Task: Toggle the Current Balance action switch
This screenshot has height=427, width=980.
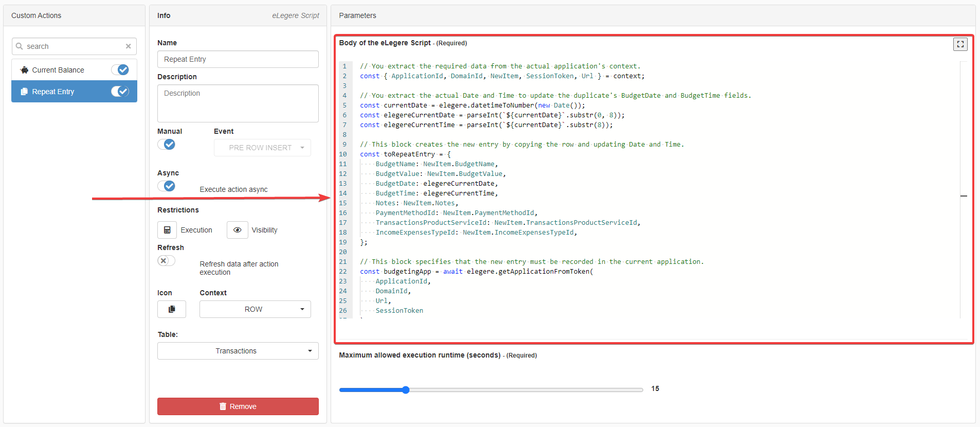Action: pos(120,70)
